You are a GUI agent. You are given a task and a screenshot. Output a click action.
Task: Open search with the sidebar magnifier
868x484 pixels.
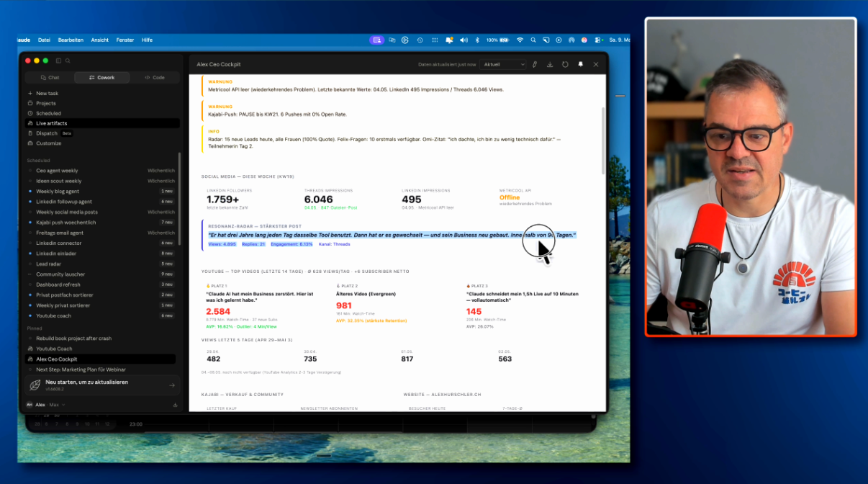click(68, 60)
